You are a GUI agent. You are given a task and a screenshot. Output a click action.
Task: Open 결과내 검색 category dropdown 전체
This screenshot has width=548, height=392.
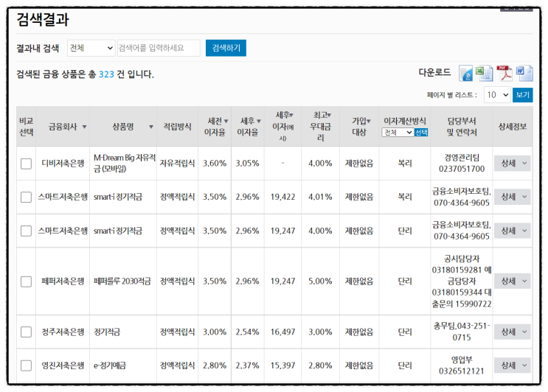coord(91,48)
